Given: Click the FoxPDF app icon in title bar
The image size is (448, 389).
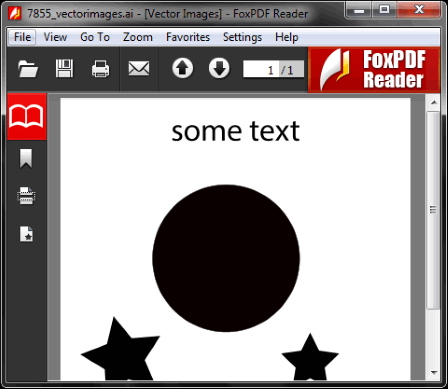Looking at the screenshot, I should [15, 14].
